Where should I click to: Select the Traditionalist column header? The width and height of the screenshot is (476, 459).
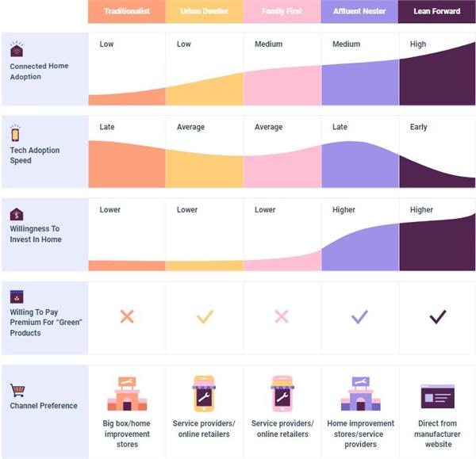(x=127, y=11)
